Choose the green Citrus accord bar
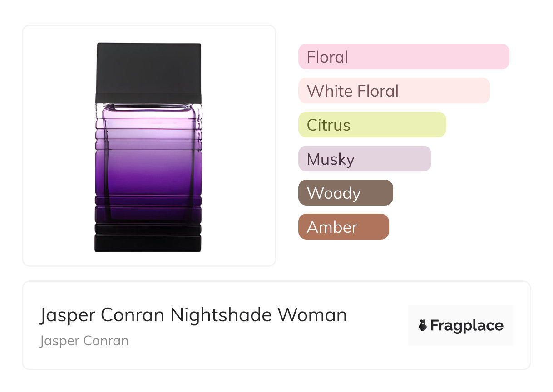 pos(372,125)
